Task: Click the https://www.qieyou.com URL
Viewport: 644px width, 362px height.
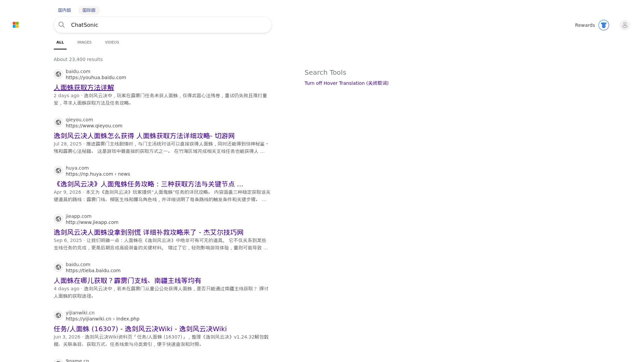Action: tap(94, 126)
